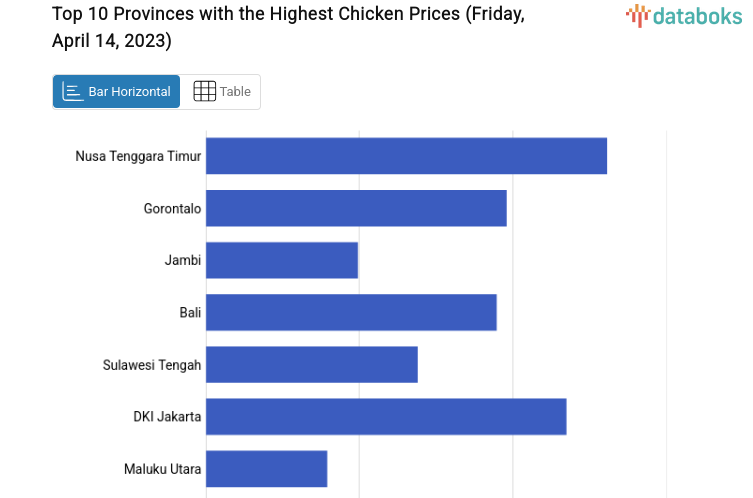The width and height of the screenshot is (753, 498).
Task: Select the Gorontalo bar
Action: click(356, 208)
